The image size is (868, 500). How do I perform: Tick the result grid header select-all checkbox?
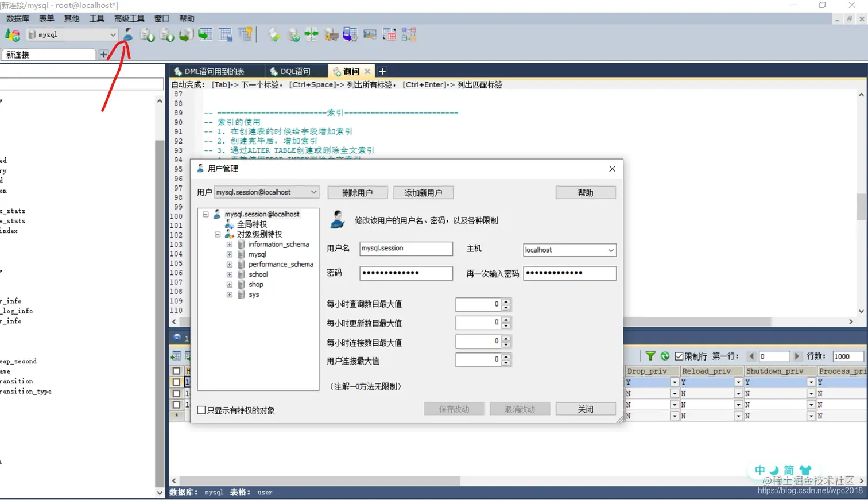pos(176,371)
